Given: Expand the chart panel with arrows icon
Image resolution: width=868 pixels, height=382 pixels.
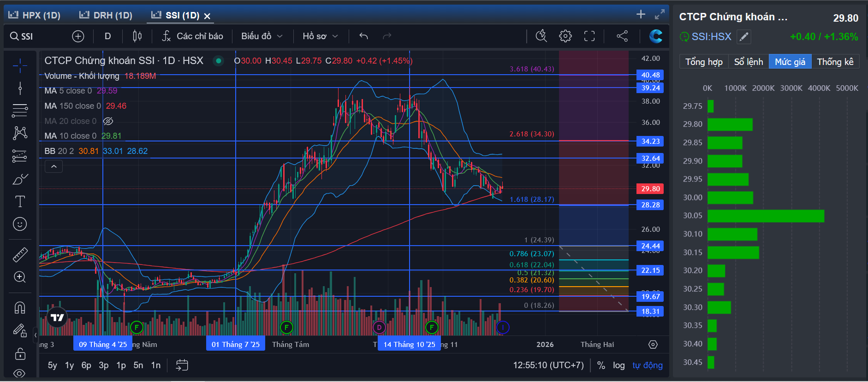Looking at the screenshot, I should 660,14.
